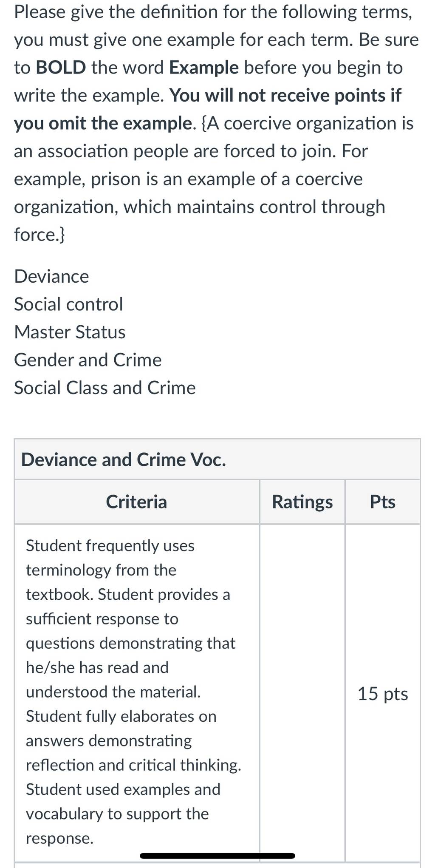435x868 pixels.
Task: Click the Master Status term
Action: coord(70,332)
